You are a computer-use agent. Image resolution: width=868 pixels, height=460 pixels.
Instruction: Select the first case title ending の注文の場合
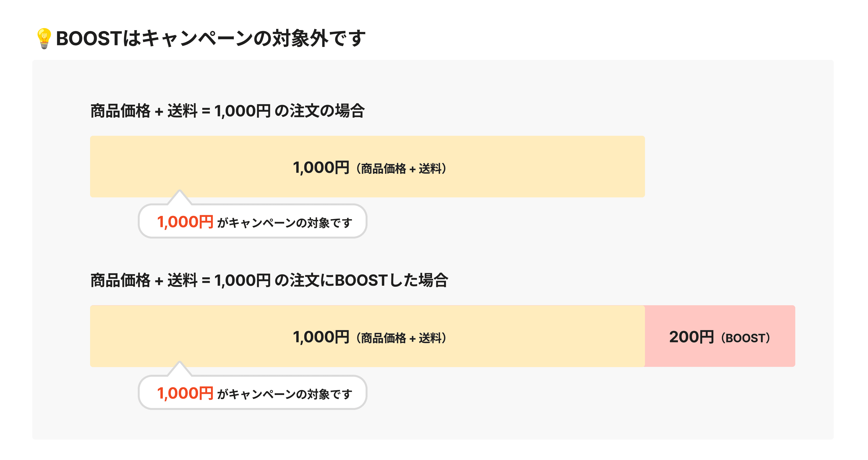227,111
